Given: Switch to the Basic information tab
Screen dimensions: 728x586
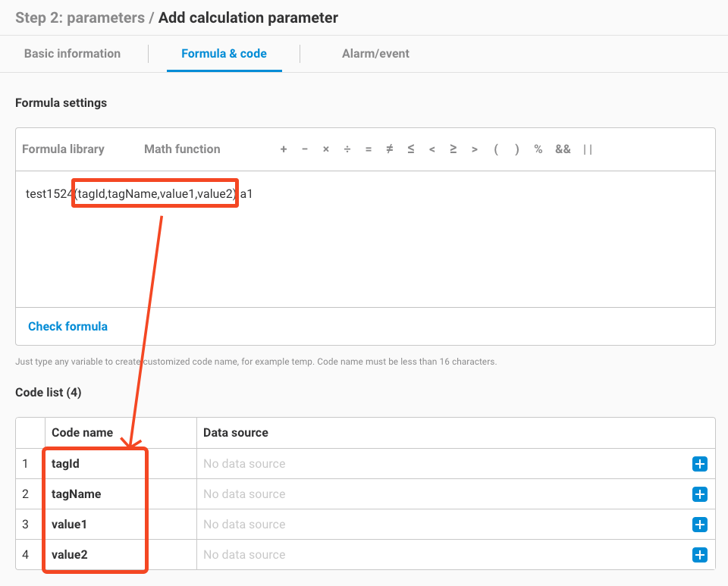Looking at the screenshot, I should (x=73, y=53).
